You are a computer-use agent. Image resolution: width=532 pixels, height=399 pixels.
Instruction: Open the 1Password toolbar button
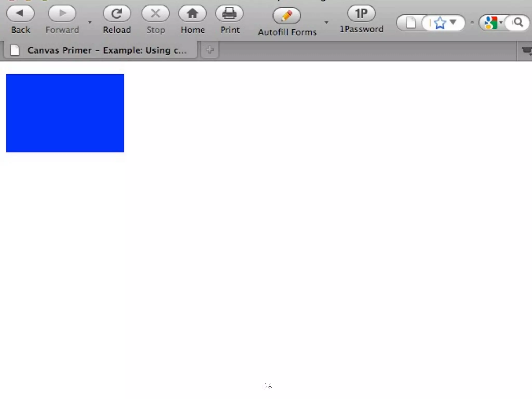(361, 14)
